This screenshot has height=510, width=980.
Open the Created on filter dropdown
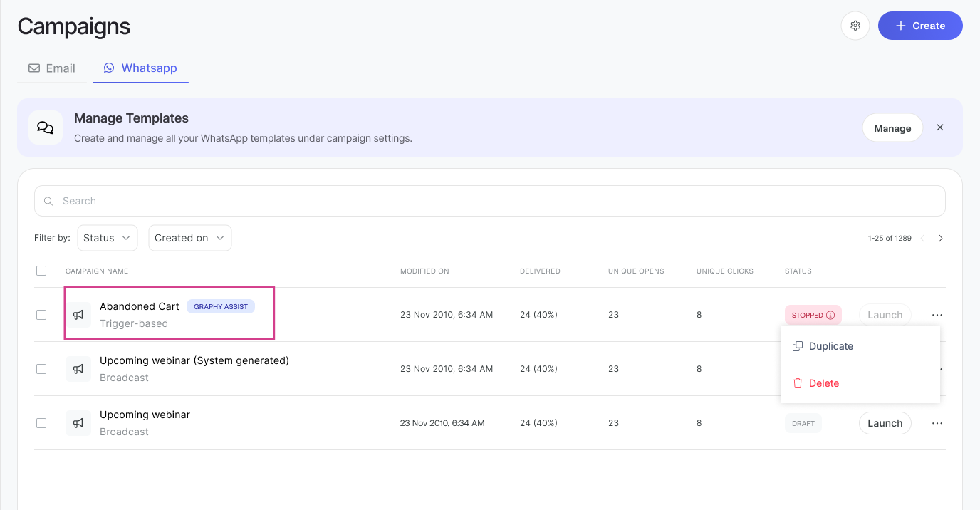(189, 238)
